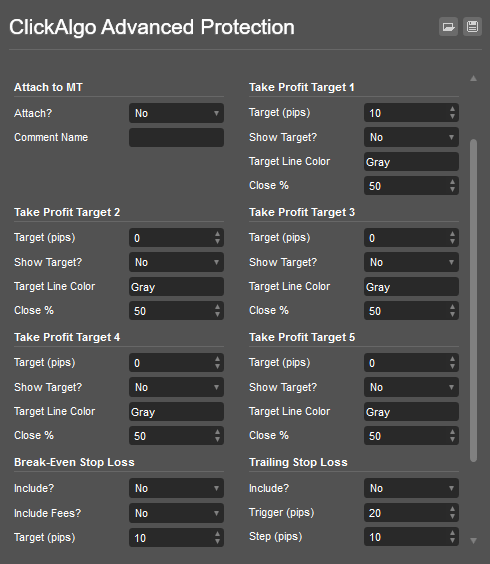Increase Target 5 Close % with up arrow

pyautogui.click(x=452, y=432)
